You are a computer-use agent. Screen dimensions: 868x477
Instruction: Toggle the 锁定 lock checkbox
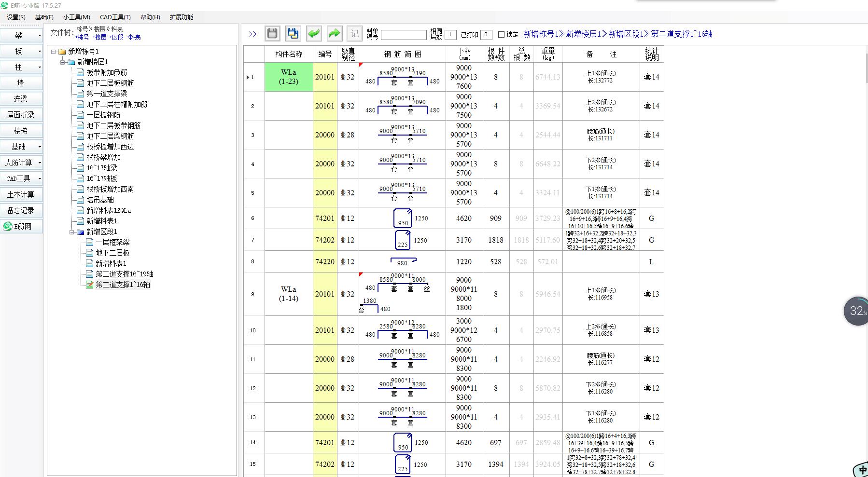coord(501,35)
